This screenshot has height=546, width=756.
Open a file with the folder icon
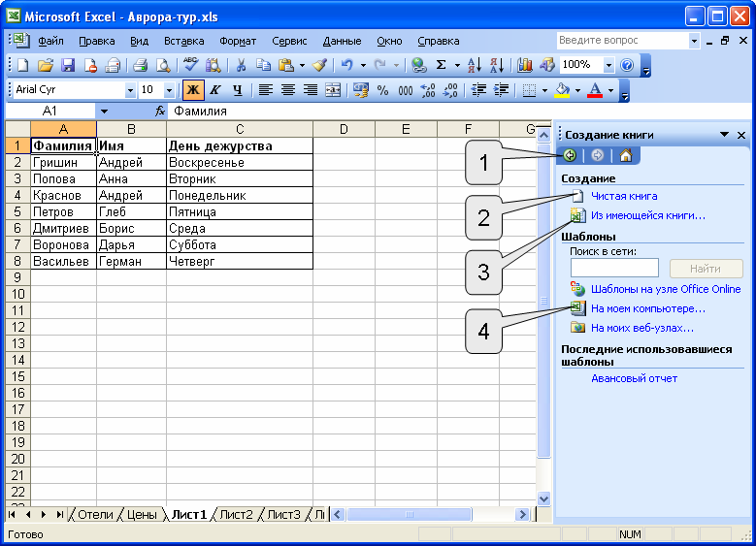[x=46, y=65]
